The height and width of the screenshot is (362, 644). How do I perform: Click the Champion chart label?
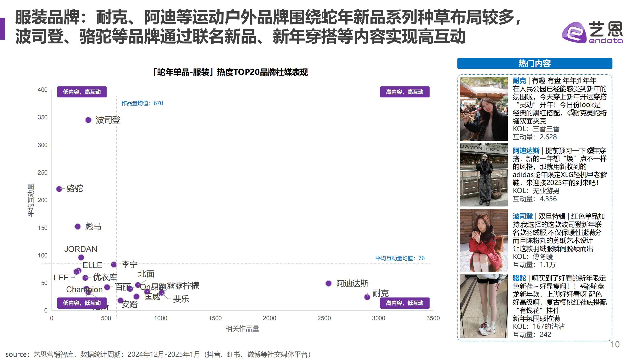84,289
